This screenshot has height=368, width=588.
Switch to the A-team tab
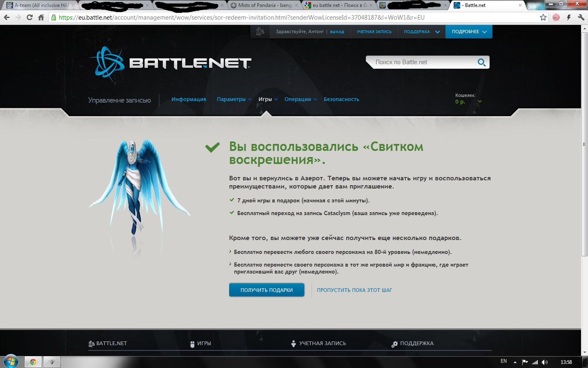(x=39, y=5)
